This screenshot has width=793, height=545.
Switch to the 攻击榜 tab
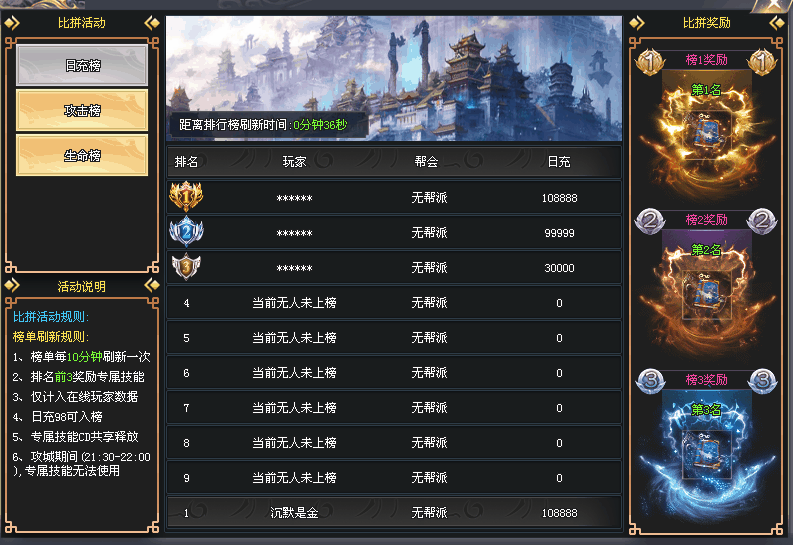[x=82, y=110]
